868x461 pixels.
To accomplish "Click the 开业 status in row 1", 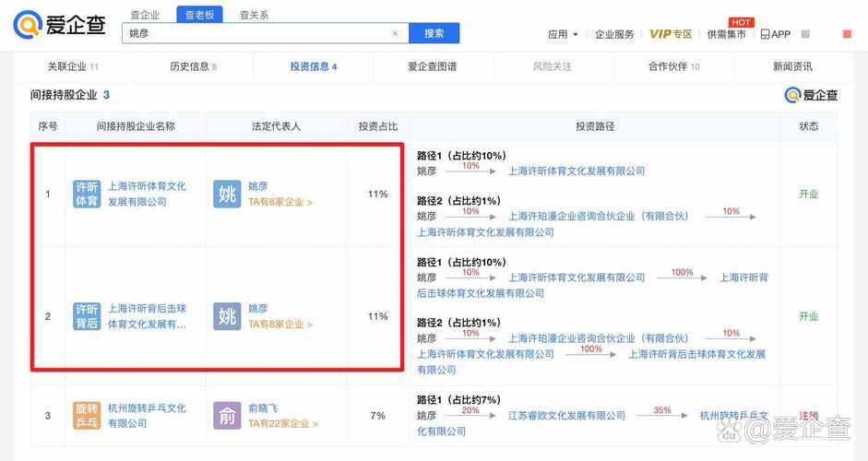I will point(808,195).
